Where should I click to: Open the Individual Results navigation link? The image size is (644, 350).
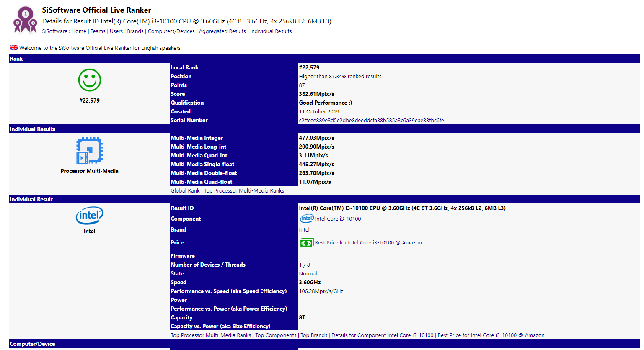point(271,31)
